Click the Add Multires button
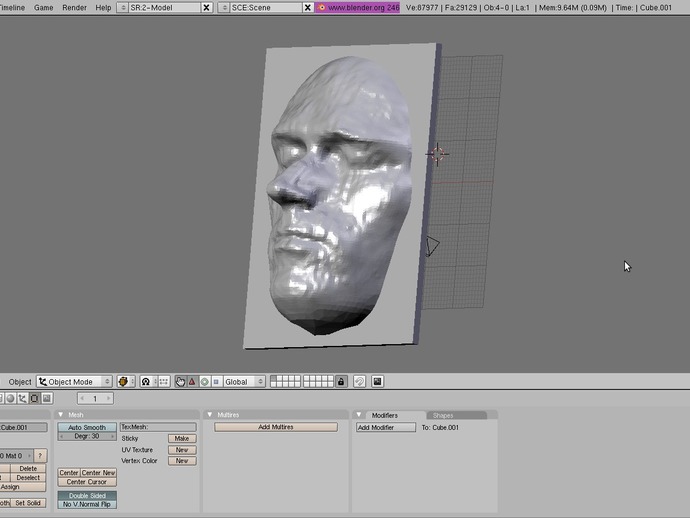This screenshot has height=518, width=690. pyautogui.click(x=275, y=427)
